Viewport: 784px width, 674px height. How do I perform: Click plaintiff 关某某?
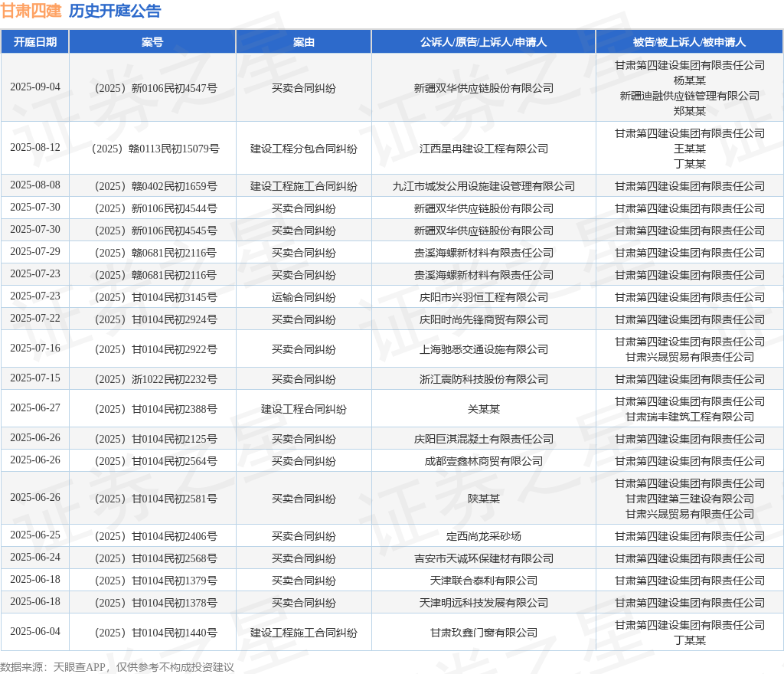[x=484, y=410]
